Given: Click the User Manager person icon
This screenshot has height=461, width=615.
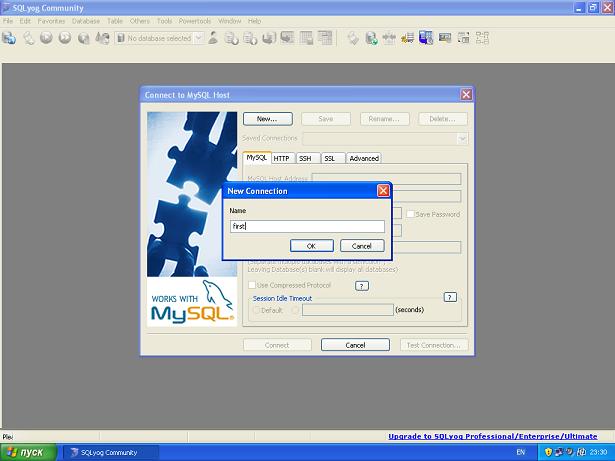Looking at the screenshot, I should pos(213,38).
